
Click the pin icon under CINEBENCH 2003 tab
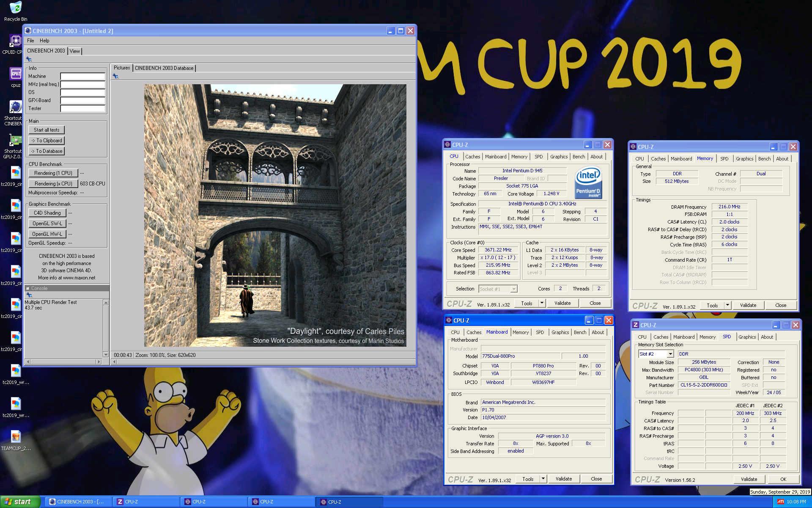tap(29, 59)
